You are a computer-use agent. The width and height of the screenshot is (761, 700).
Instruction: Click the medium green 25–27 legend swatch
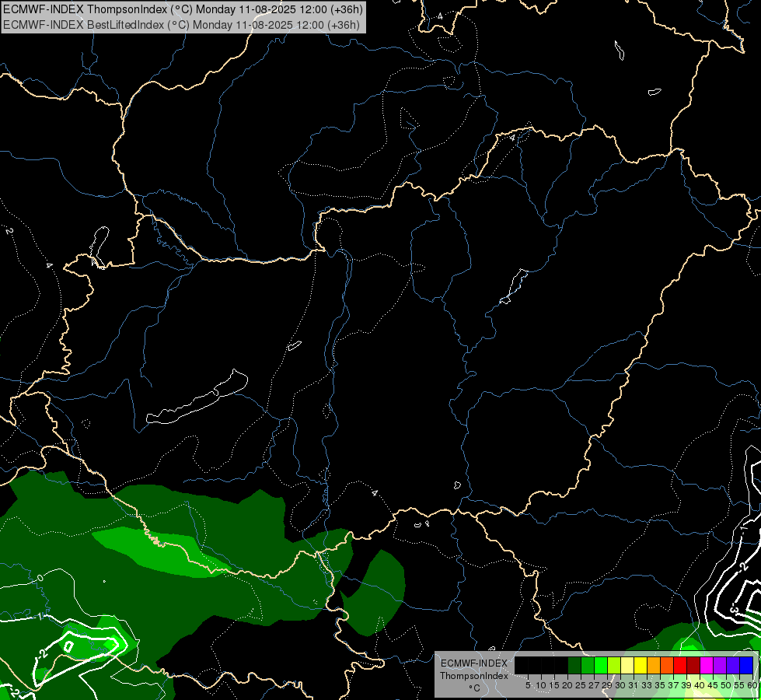588,665
